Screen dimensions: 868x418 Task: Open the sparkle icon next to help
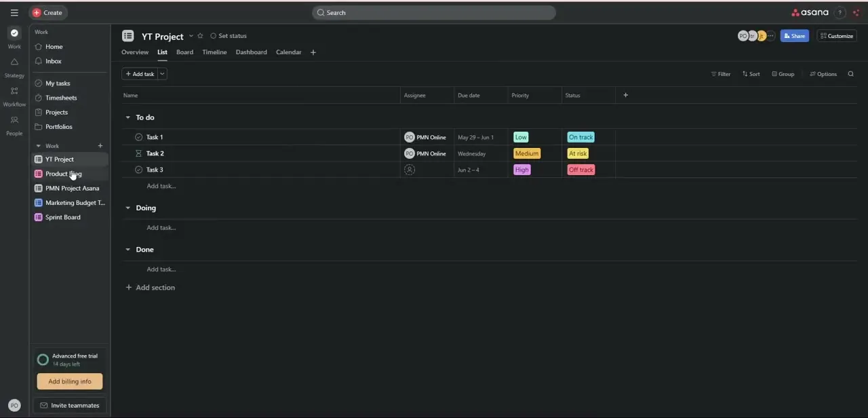point(856,12)
